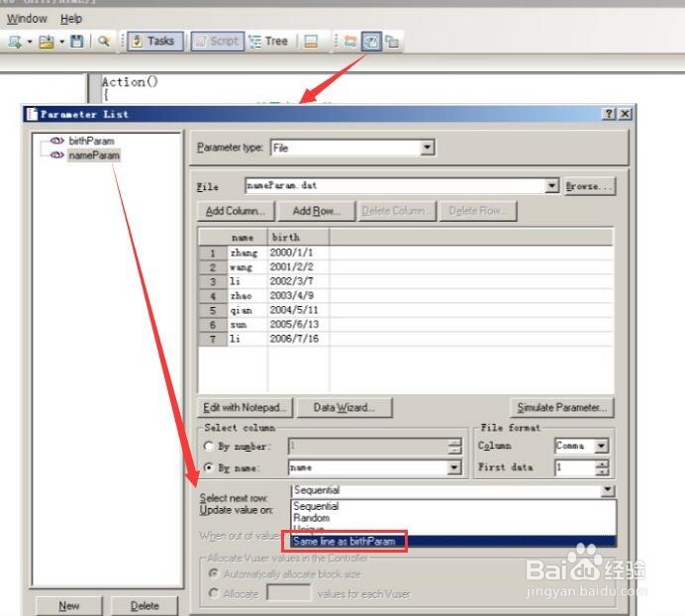Click the Delete Row button
685x616 pixels.
(x=478, y=211)
